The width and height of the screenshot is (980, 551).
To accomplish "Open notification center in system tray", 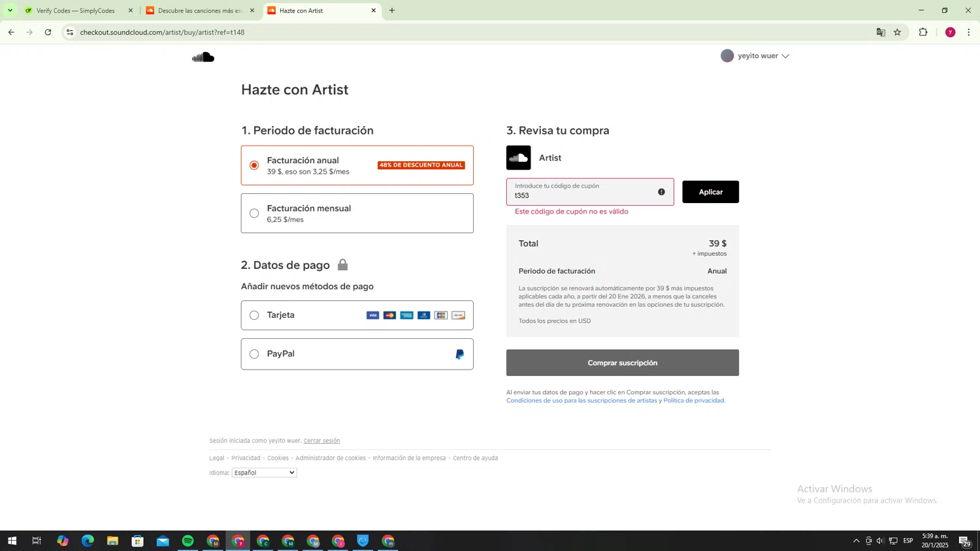I will tap(964, 541).
